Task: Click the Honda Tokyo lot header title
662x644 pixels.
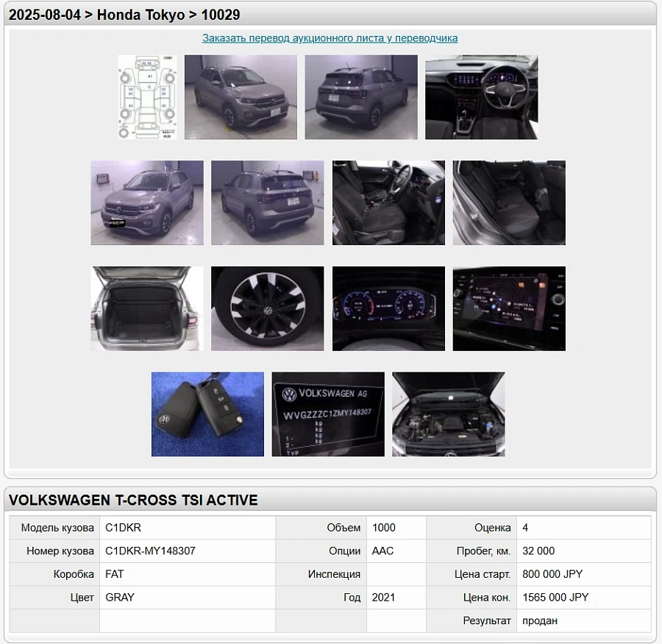Action: 124,15
